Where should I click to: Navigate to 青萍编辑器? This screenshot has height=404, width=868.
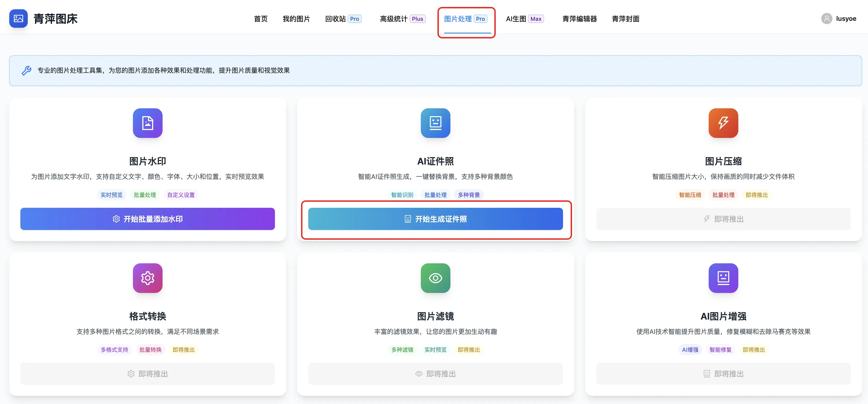[x=579, y=19]
